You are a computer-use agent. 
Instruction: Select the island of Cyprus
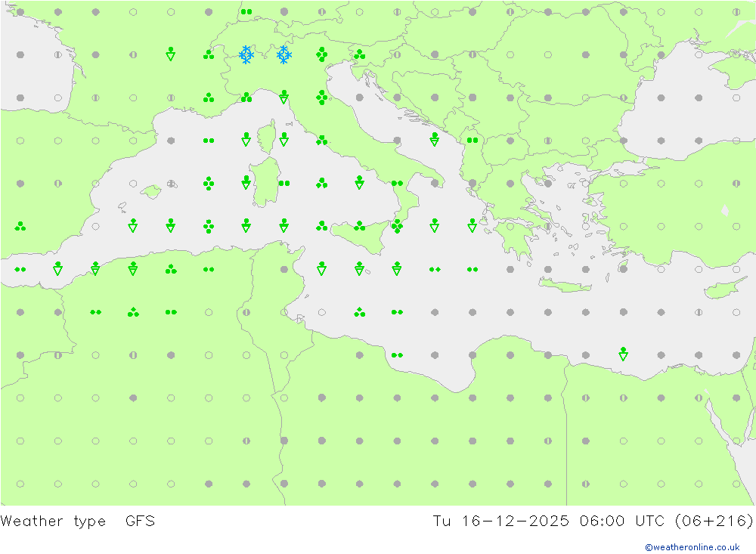click(x=717, y=290)
